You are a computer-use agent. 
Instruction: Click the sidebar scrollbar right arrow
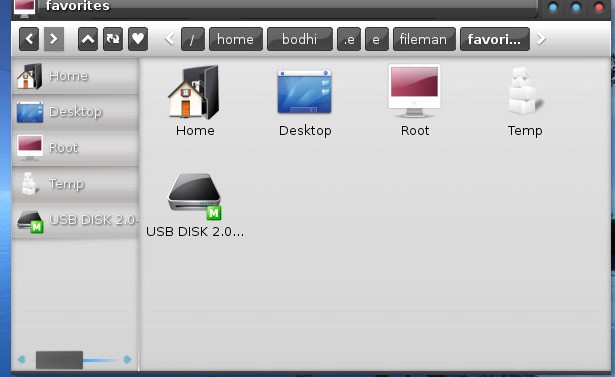coord(127,359)
